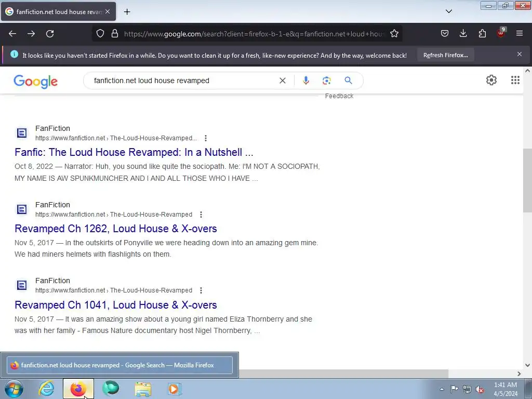The height and width of the screenshot is (399, 532).
Task: Submit search with the magnifier icon
Action: tap(348, 81)
